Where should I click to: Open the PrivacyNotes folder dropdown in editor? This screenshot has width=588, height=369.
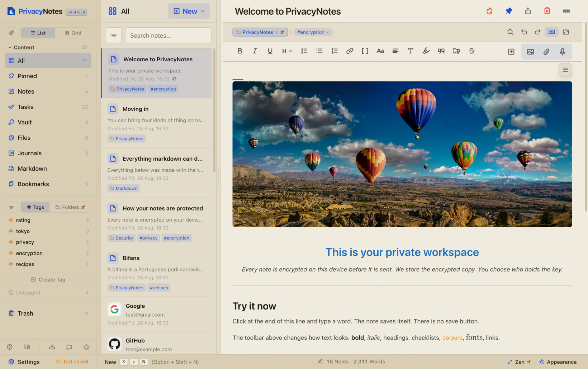[x=260, y=32]
